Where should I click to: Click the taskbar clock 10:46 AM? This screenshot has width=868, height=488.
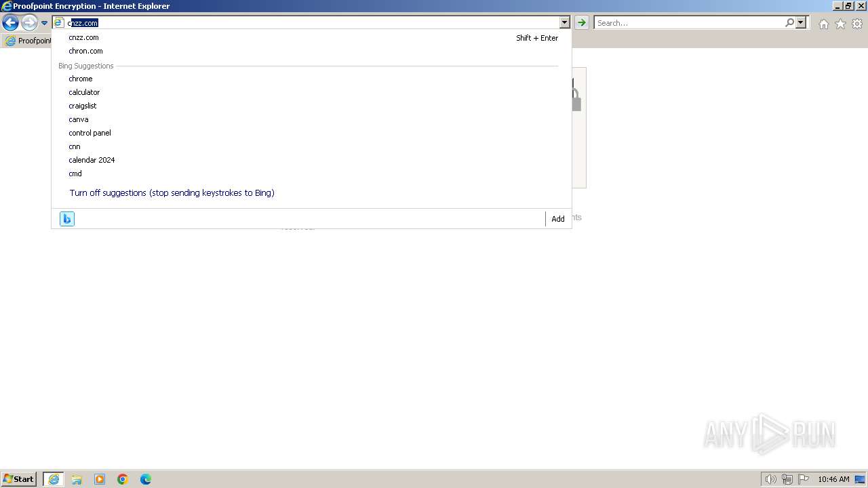(x=833, y=479)
